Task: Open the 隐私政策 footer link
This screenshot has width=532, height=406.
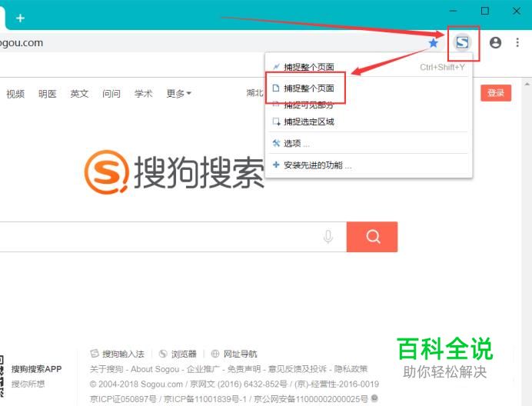Action: coord(351,369)
